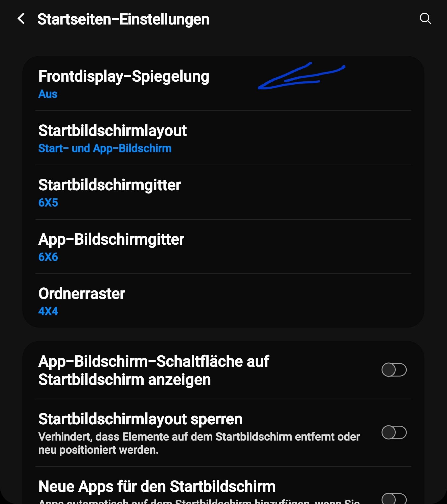Tap the 4X4 value label

48,311
